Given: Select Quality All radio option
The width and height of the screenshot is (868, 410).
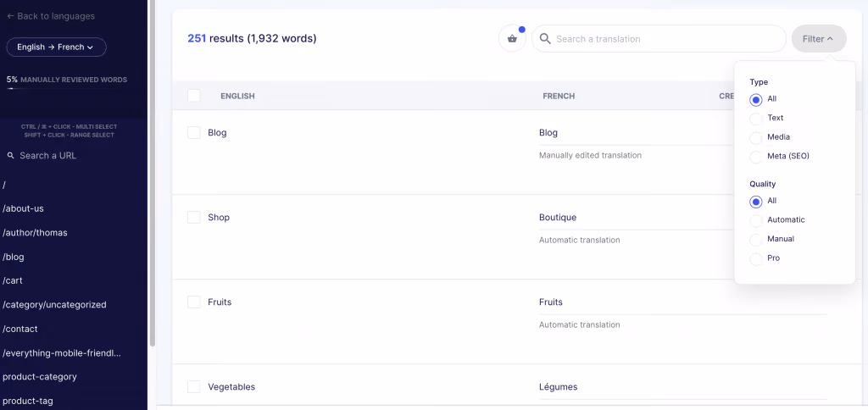Looking at the screenshot, I should (x=755, y=202).
